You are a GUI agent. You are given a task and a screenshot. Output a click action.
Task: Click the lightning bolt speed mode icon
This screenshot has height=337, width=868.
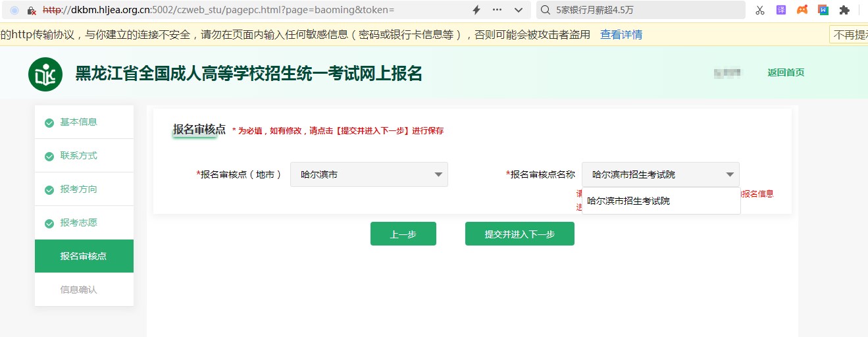pos(476,10)
